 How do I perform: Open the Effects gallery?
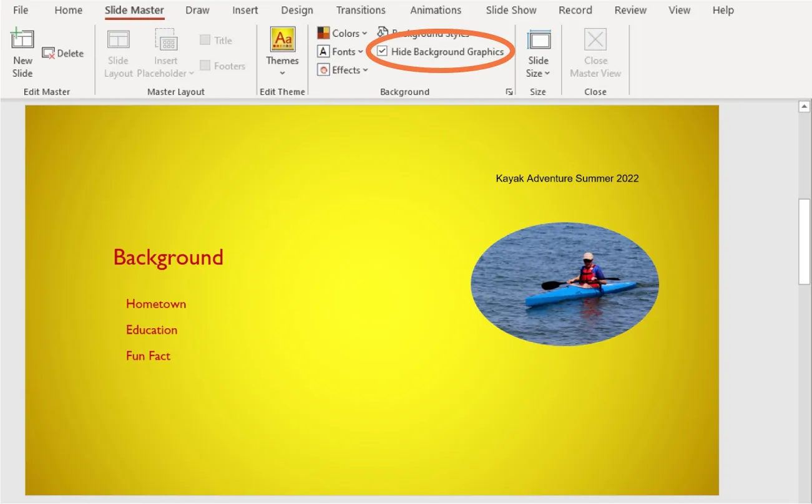[x=342, y=69]
